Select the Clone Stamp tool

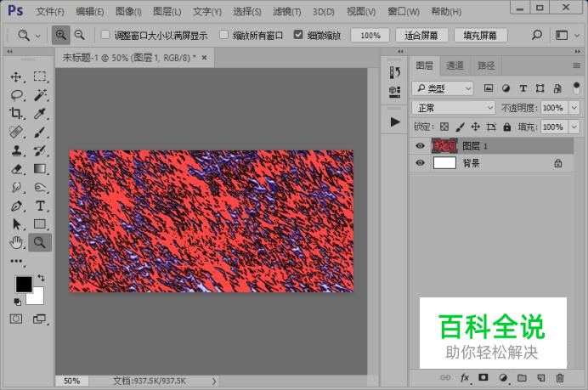coord(16,150)
